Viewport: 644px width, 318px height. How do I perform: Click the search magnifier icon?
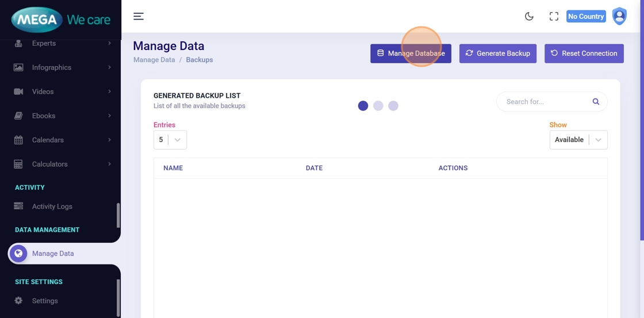596,102
